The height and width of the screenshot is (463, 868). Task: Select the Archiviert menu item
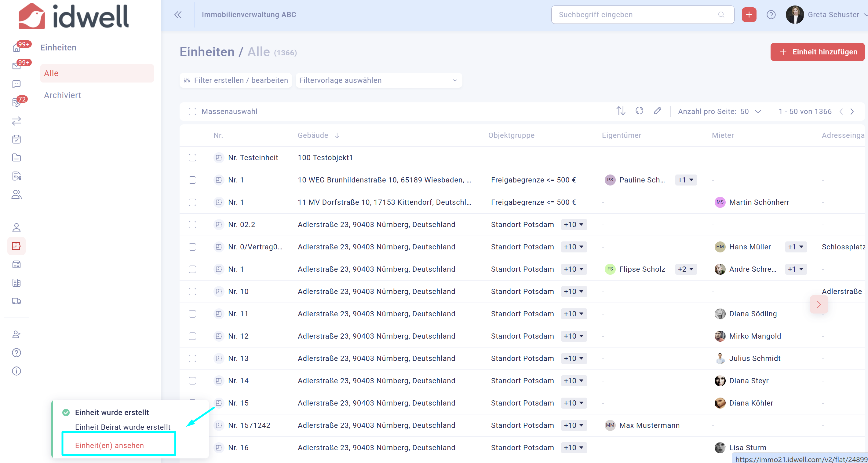pyautogui.click(x=63, y=95)
